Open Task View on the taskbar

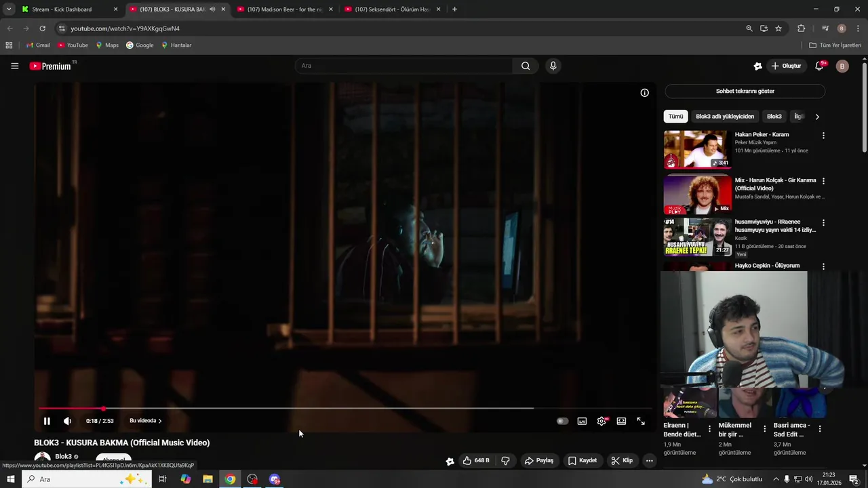tap(163, 479)
